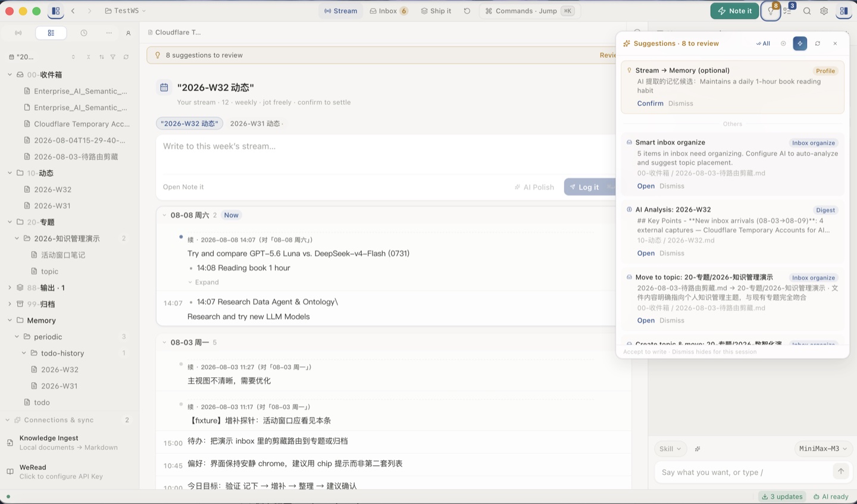Collapse the 00-收件箱 folder
857x504 pixels.
point(10,75)
